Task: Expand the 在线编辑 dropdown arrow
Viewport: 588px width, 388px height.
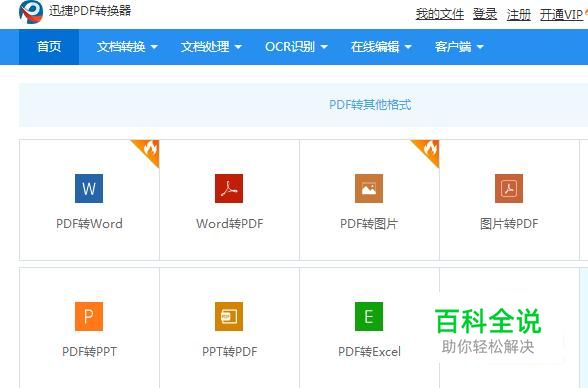Action: click(x=408, y=47)
